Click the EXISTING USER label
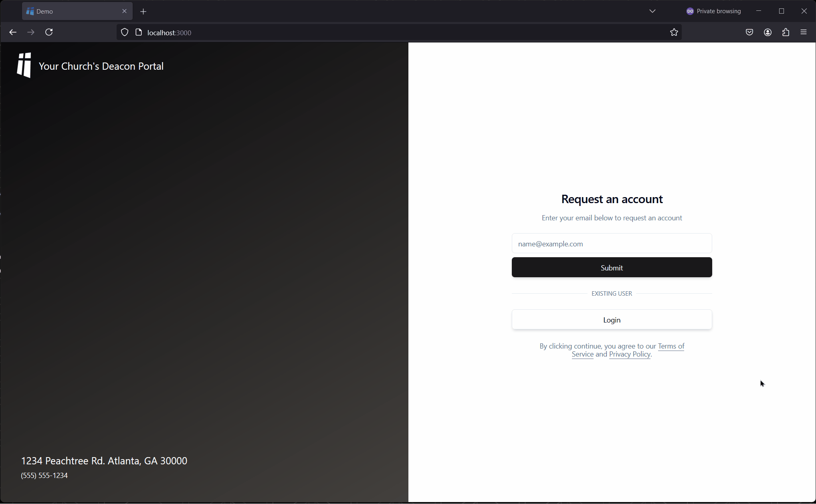 [x=612, y=293]
